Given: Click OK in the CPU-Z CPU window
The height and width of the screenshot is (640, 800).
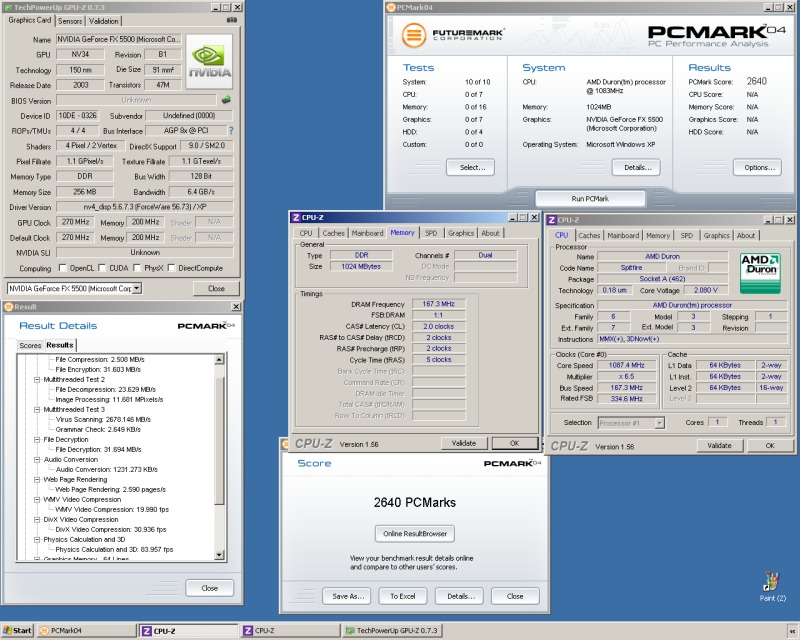Looking at the screenshot, I should pos(770,446).
